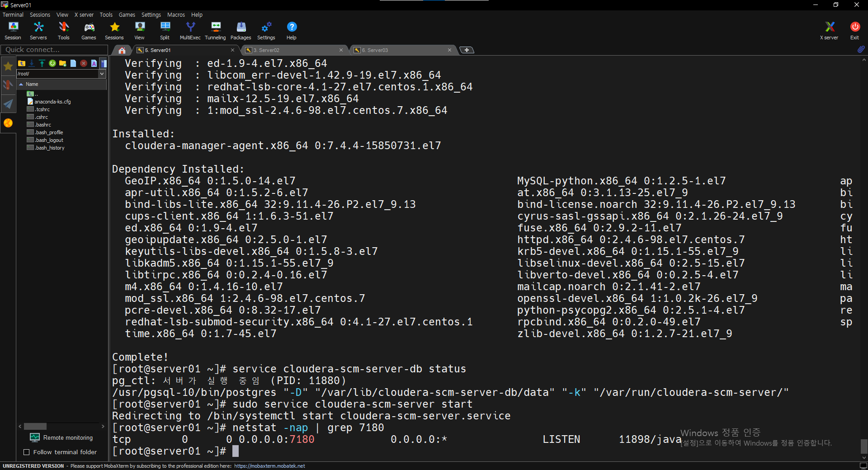Click the red delete icon in SFTP toolbar

point(84,63)
